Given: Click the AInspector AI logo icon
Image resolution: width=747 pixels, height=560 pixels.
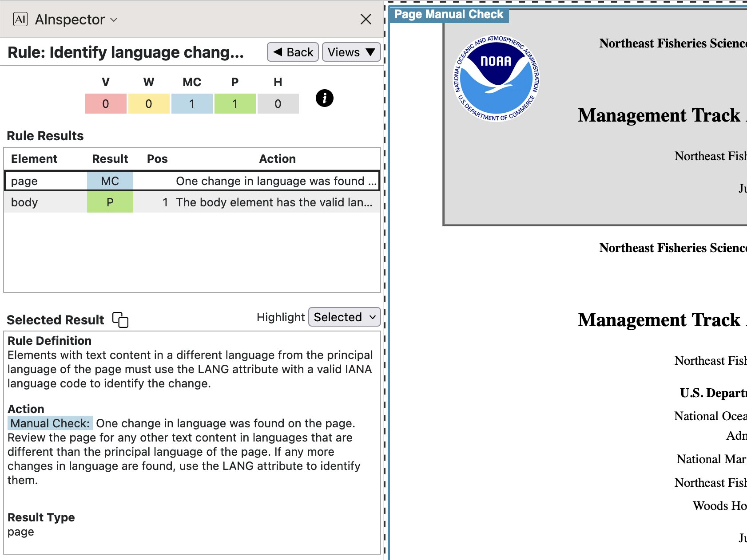Looking at the screenshot, I should (20, 19).
